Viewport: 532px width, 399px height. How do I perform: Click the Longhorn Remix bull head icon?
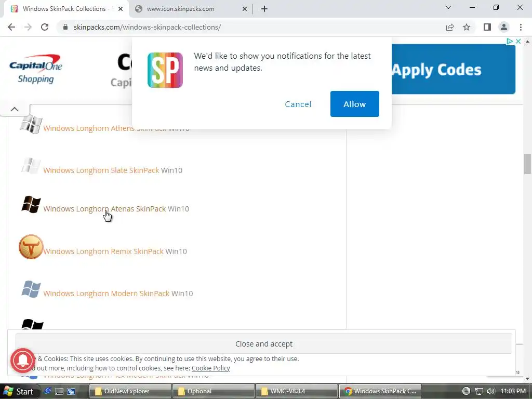(x=31, y=247)
